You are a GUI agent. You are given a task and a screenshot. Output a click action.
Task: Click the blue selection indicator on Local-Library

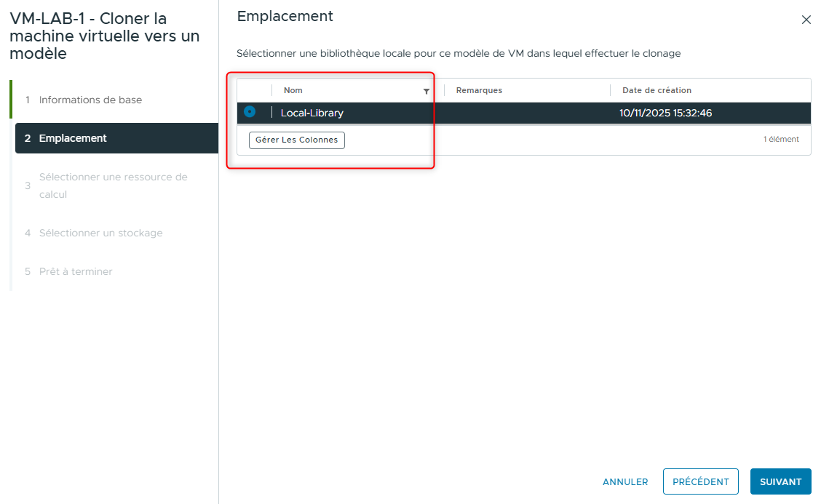tap(249, 113)
